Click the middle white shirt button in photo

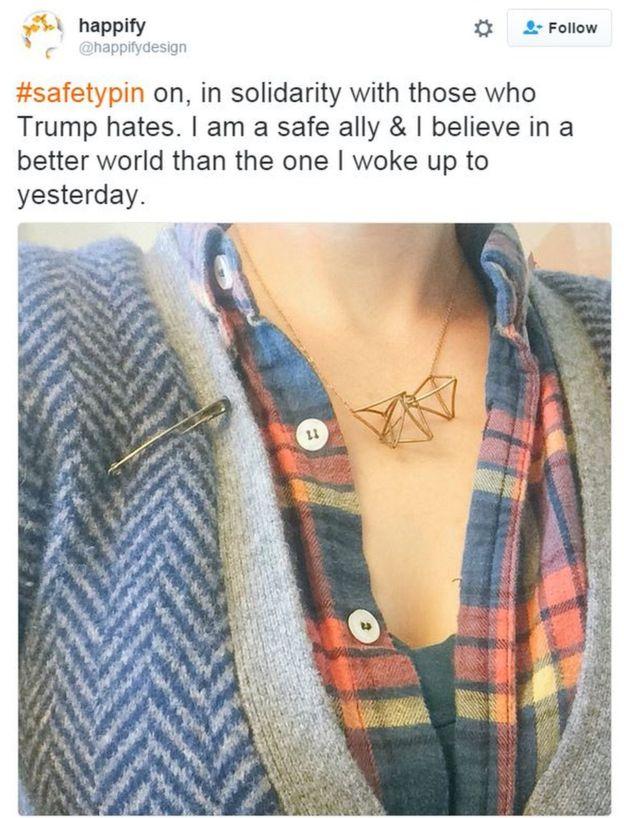(x=312, y=434)
